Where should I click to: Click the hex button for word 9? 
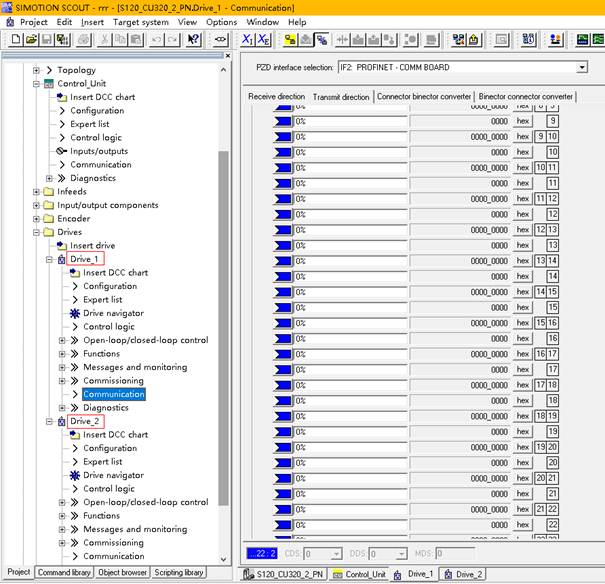click(x=522, y=121)
